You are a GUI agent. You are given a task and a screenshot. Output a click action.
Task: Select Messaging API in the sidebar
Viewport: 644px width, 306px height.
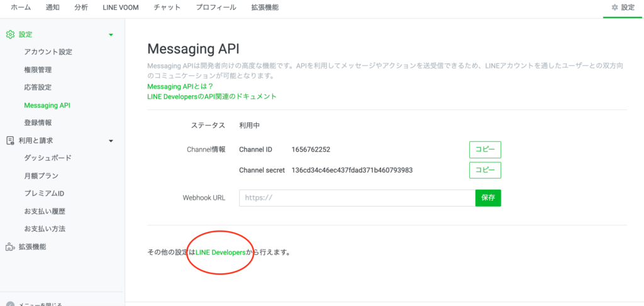(x=47, y=106)
